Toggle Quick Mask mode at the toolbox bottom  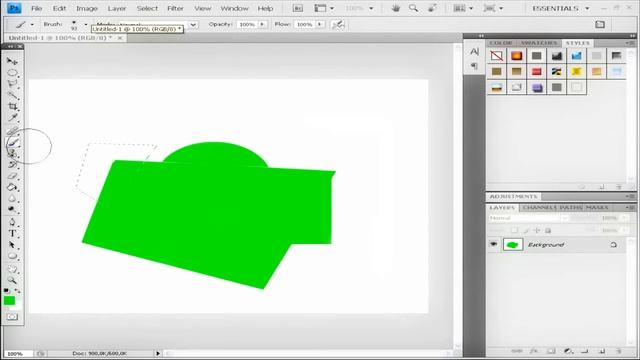pos(12,317)
